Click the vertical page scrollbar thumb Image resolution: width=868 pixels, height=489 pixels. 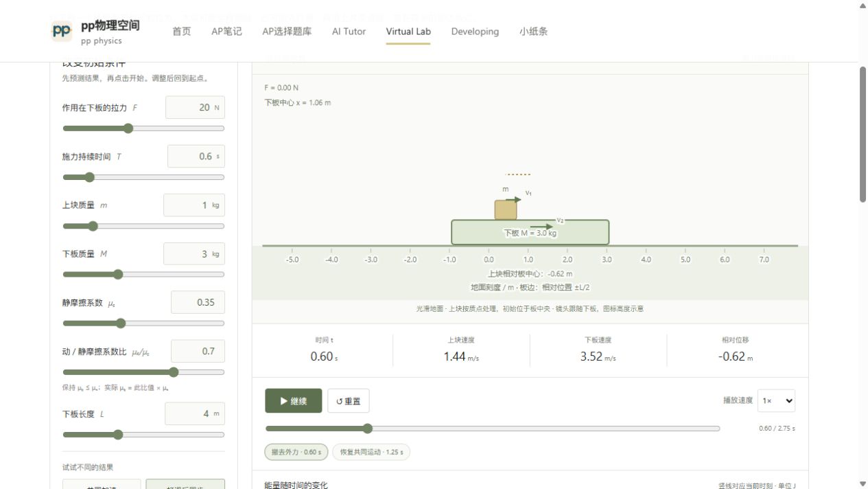pyautogui.click(x=863, y=134)
